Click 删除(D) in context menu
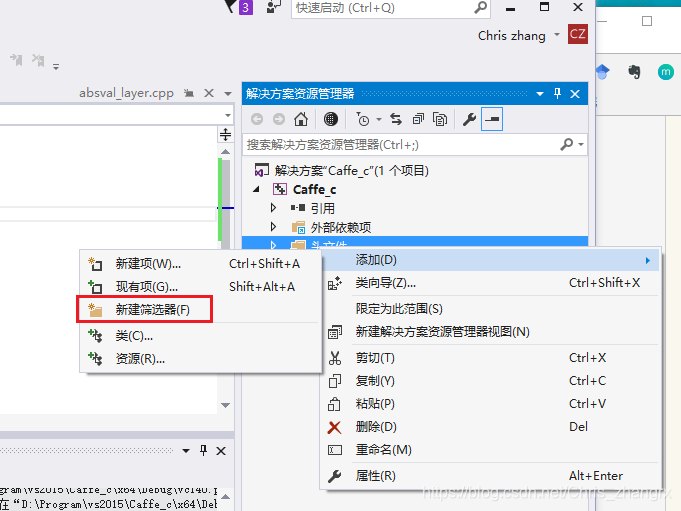681x511 pixels. [x=491, y=427]
